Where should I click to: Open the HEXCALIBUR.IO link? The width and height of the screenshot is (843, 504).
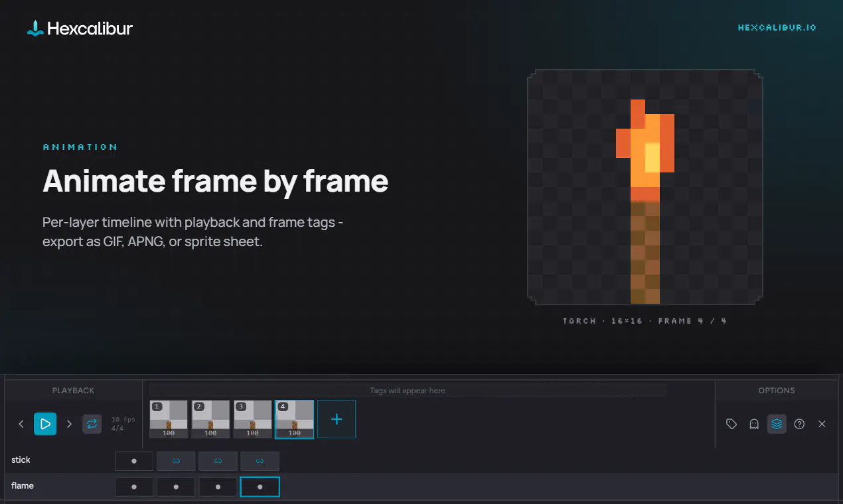777,28
